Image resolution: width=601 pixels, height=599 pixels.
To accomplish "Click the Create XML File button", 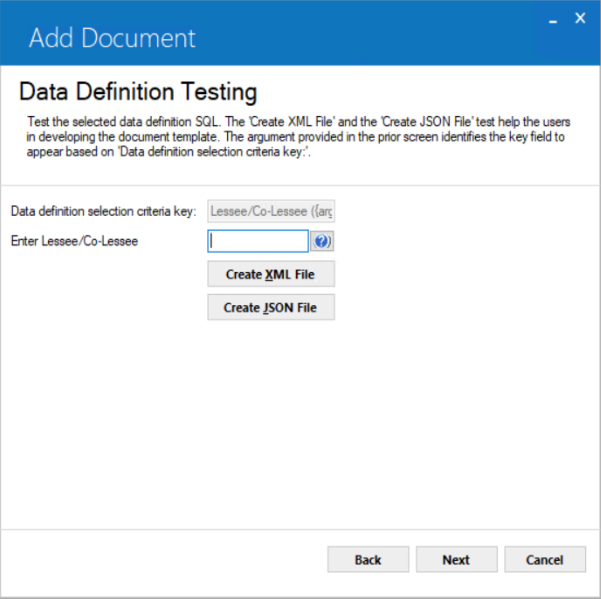I will (271, 274).
